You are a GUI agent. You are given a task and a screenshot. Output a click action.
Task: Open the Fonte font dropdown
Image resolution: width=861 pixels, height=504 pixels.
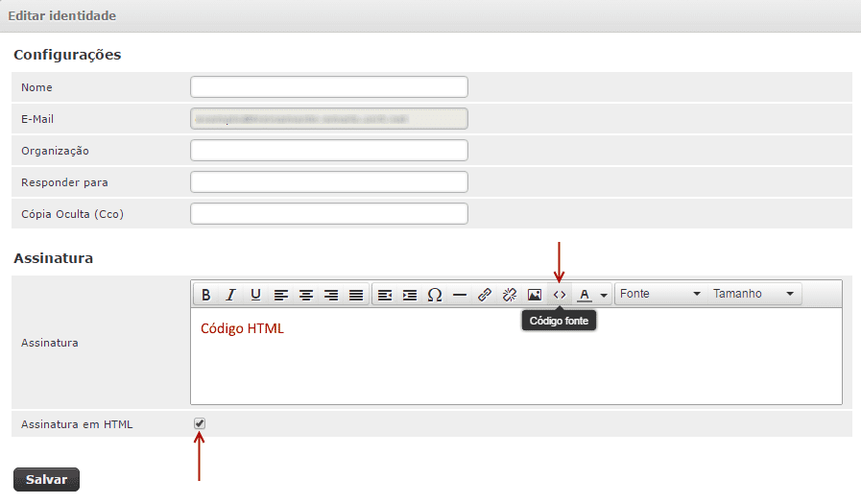tap(659, 294)
